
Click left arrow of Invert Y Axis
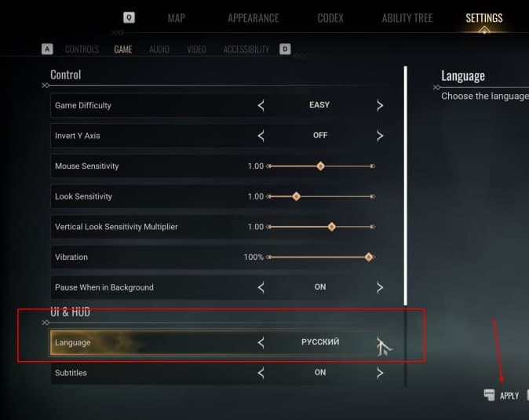(x=261, y=136)
